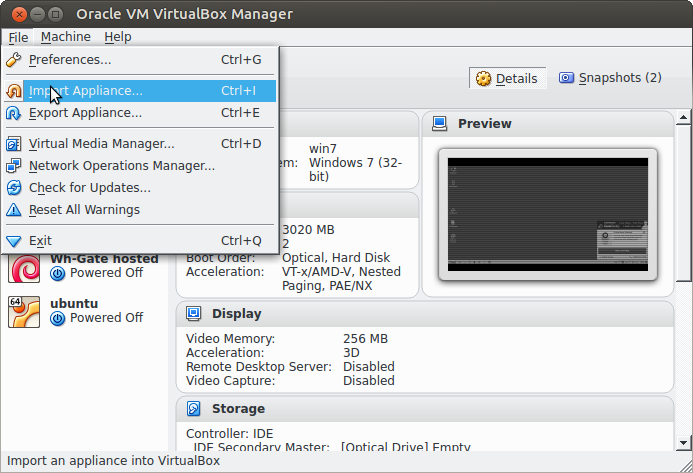
Task: Click the Display section monitor icon
Action: pos(194,313)
